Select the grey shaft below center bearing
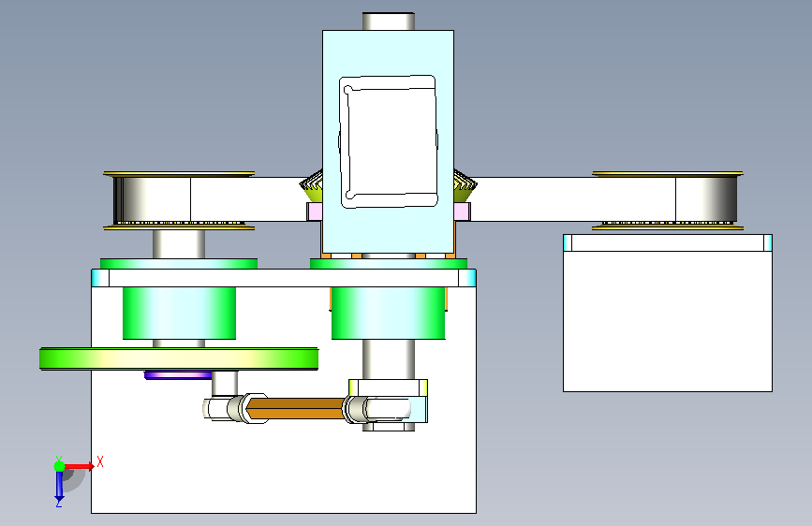 [x=389, y=359]
